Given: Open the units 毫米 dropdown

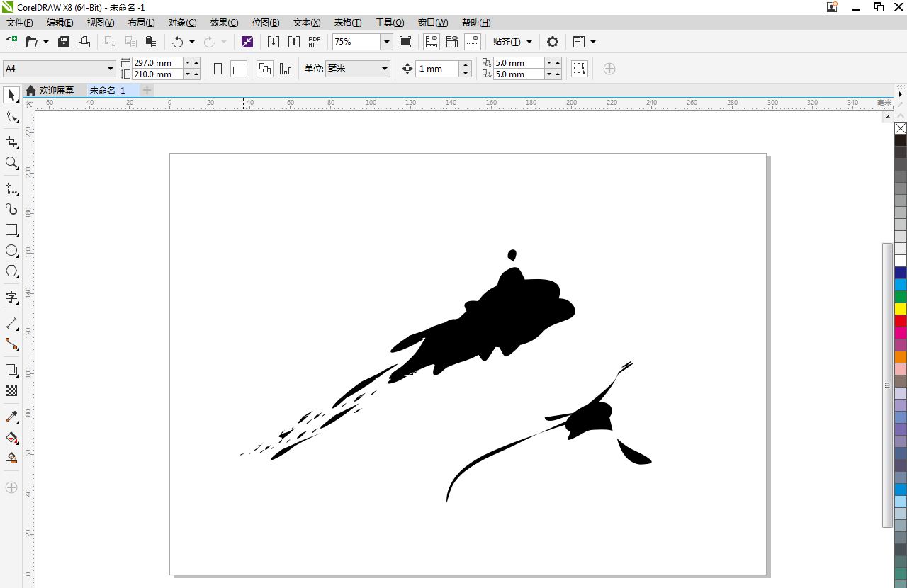Looking at the screenshot, I should pyautogui.click(x=385, y=69).
